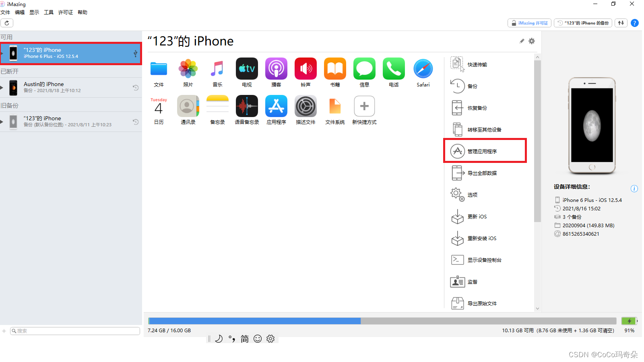Open the 描述文件 Profiles icon
644x362 pixels.
coord(305,106)
